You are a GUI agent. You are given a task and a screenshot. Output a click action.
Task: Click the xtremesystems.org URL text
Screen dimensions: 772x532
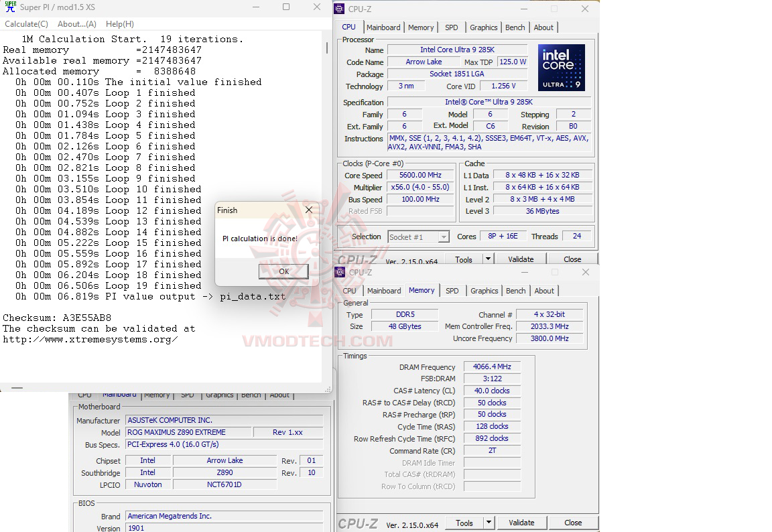[90, 340]
